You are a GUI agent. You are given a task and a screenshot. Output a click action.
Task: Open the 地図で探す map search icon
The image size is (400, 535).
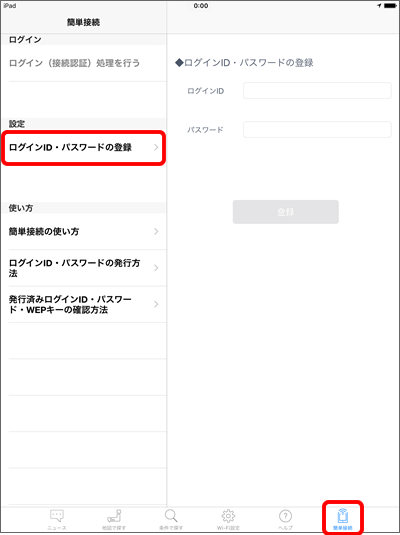114,516
